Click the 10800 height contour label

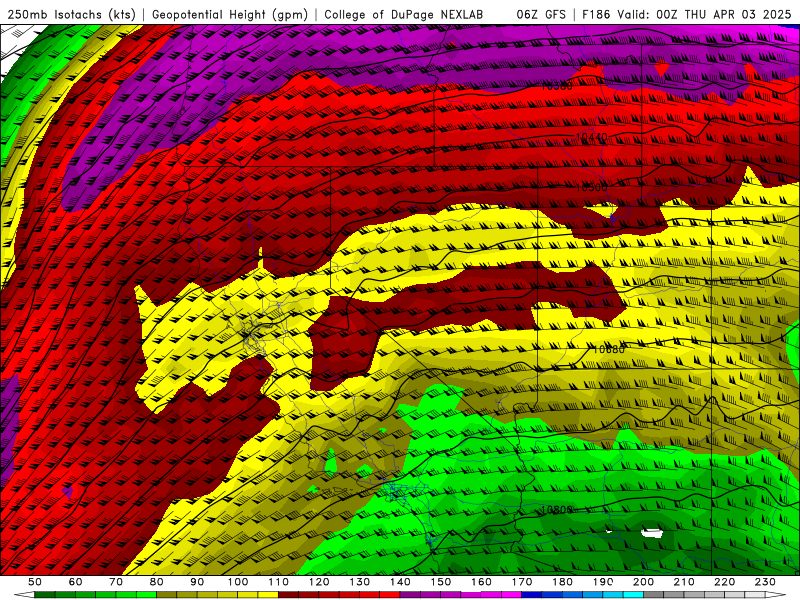pos(556,510)
